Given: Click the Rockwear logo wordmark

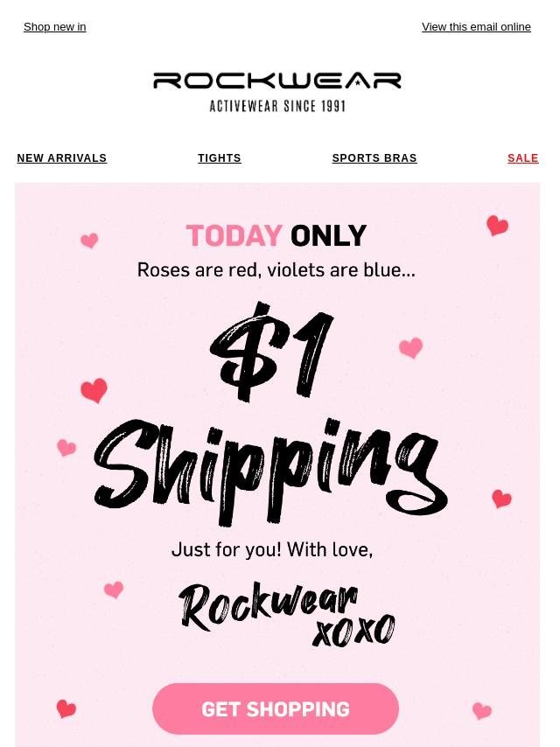Looking at the screenshot, I should [276, 80].
